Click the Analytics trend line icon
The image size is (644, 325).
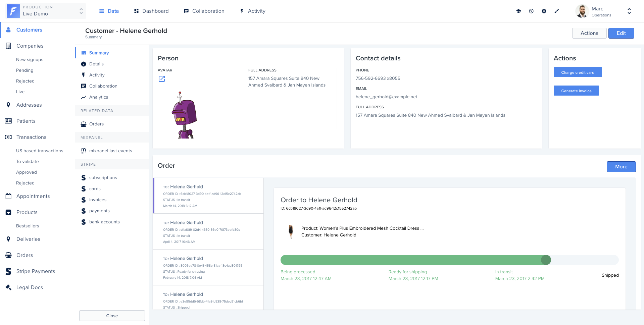point(84,97)
